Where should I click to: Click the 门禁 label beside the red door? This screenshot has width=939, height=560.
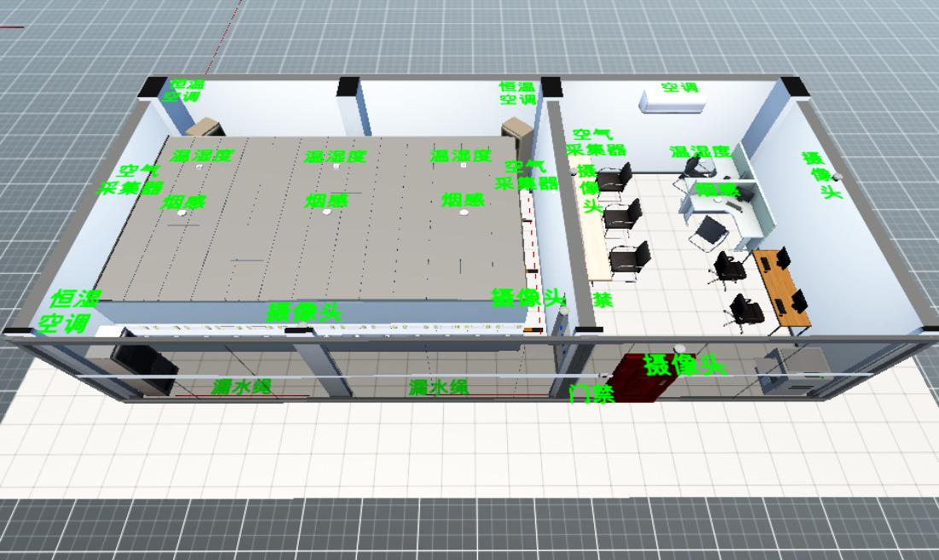pyautogui.click(x=591, y=394)
